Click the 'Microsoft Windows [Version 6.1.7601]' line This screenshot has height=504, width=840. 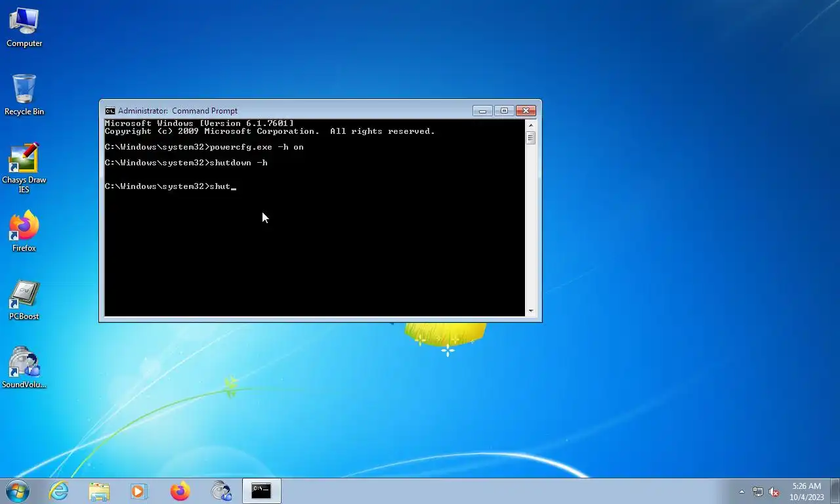pyautogui.click(x=199, y=123)
